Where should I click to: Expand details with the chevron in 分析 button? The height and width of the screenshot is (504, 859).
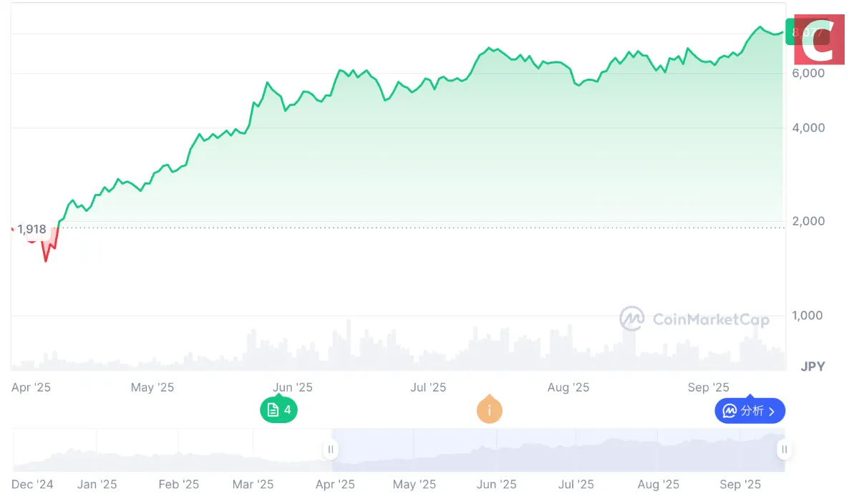point(772,410)
